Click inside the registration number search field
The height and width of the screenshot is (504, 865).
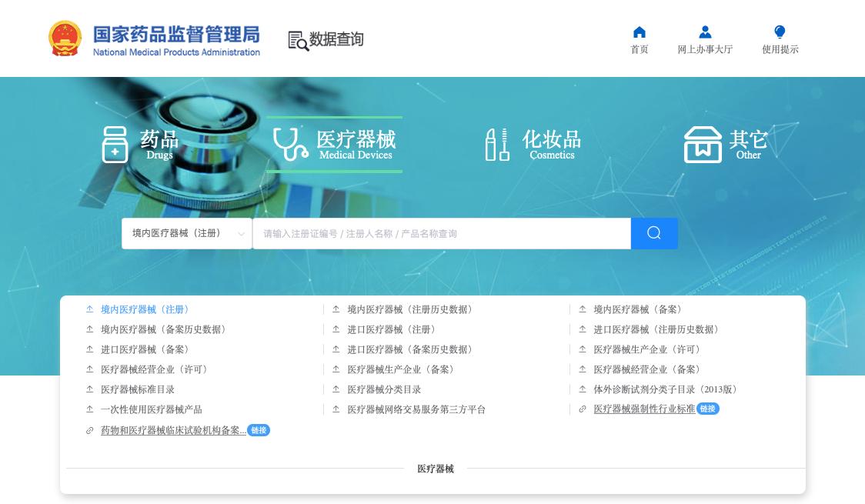[x=443, y=233]
